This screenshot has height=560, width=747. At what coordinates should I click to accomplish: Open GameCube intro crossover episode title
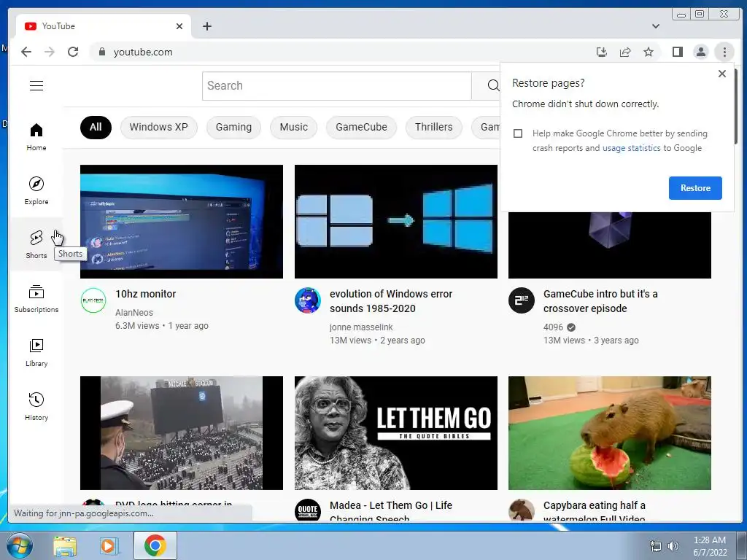click(600, 301)
